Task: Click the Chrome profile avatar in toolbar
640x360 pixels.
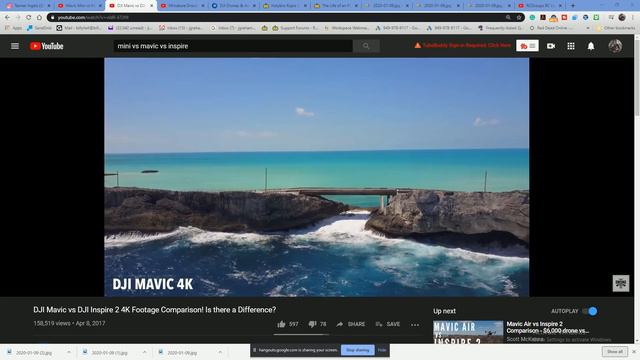Action: tap(622, 17)
